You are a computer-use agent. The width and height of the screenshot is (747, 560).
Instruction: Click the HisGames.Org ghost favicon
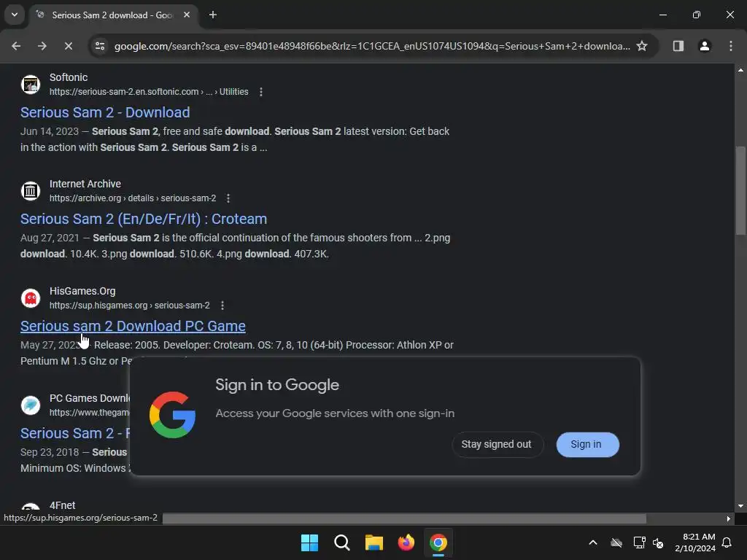[31, 298]
